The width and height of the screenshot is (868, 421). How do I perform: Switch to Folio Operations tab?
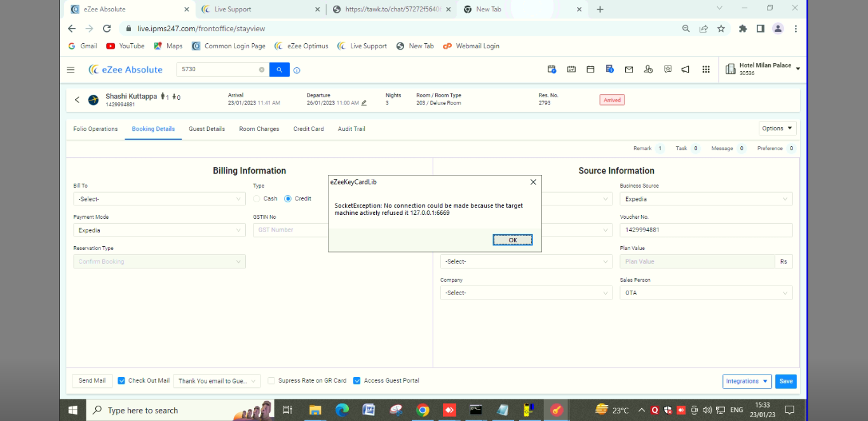click(x=95, y=129)
